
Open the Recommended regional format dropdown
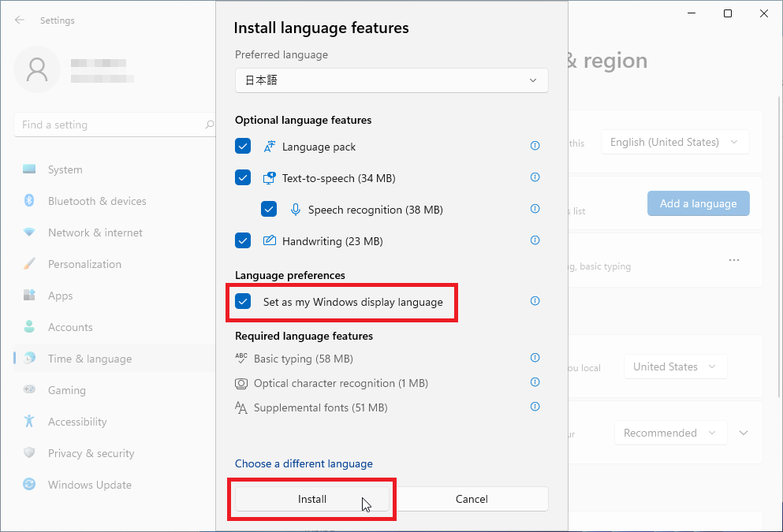(x=671, y=433)
